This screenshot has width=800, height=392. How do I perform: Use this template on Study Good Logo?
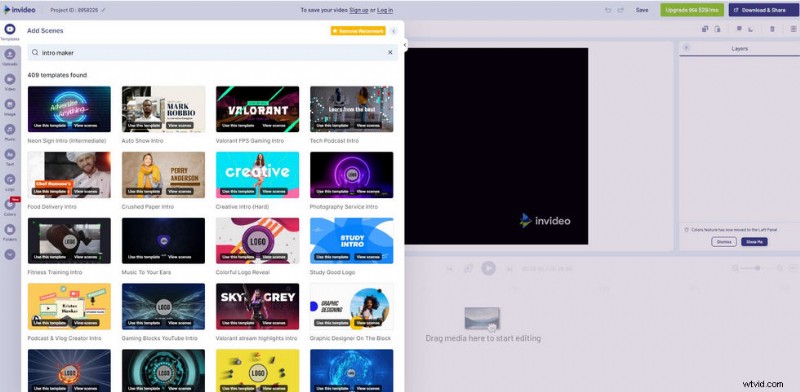[x=332, y=257]
